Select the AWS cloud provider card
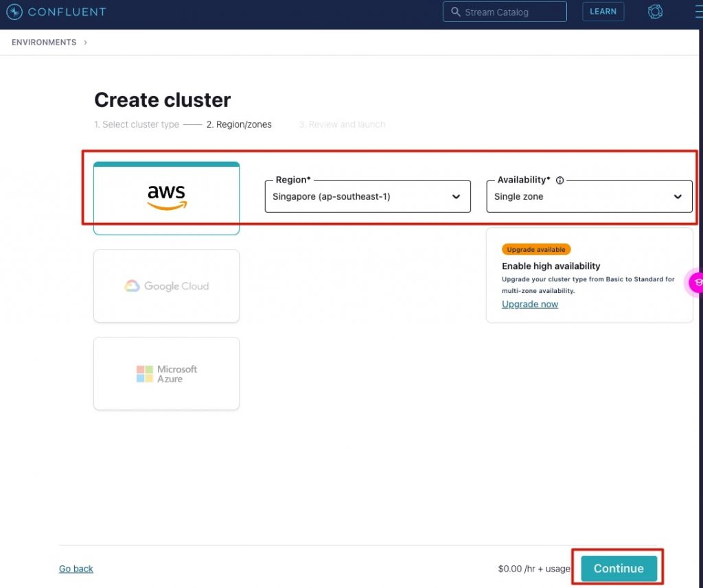703x588 pixels. click(166, 196)
